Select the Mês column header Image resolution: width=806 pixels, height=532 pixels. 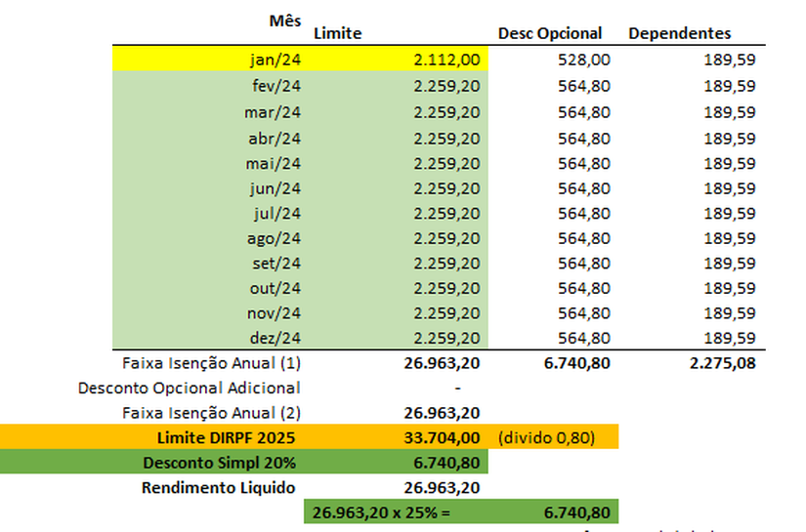click(284, 21)
